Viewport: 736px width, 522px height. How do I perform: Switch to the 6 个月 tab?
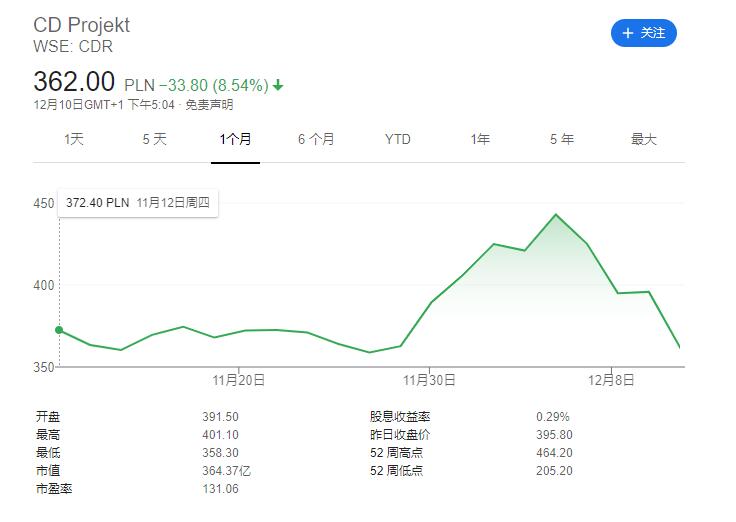pos(316,139)
